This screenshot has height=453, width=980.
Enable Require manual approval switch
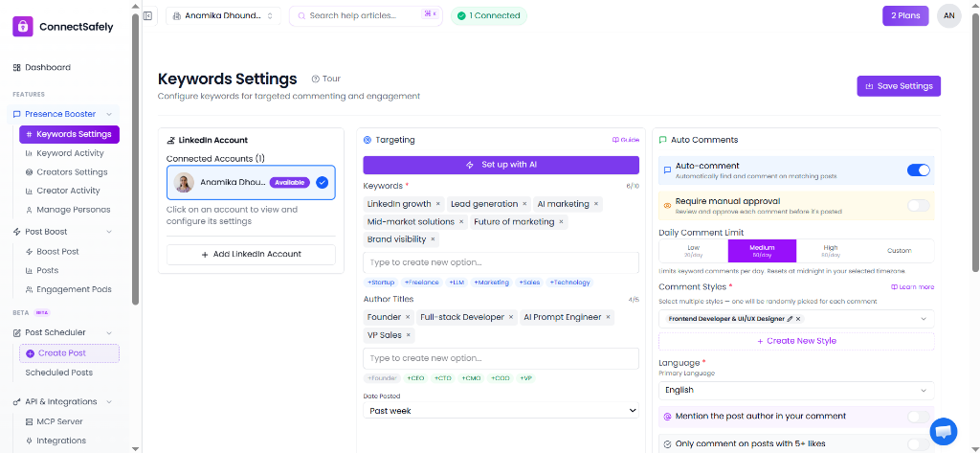click(x=918, y=205)
